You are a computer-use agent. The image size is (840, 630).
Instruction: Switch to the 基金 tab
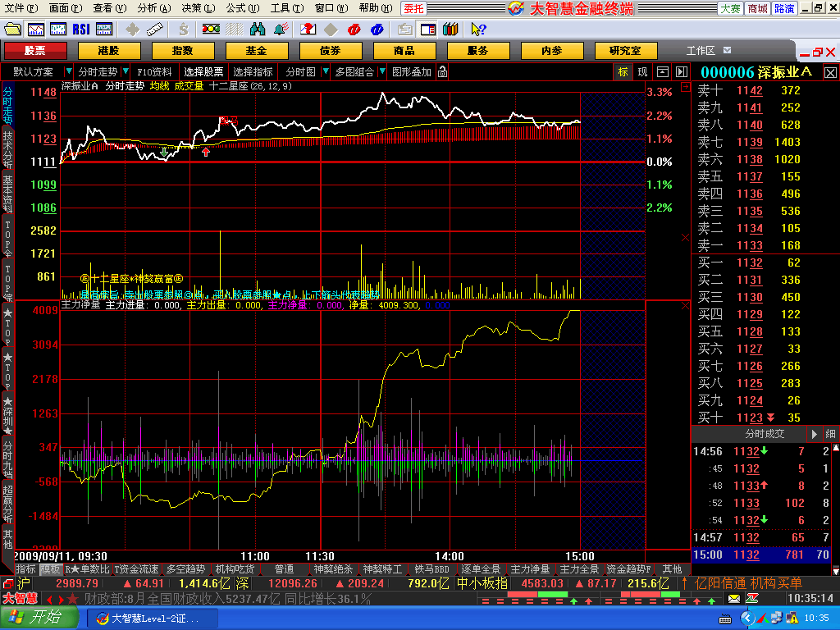[x=257, y=50]
